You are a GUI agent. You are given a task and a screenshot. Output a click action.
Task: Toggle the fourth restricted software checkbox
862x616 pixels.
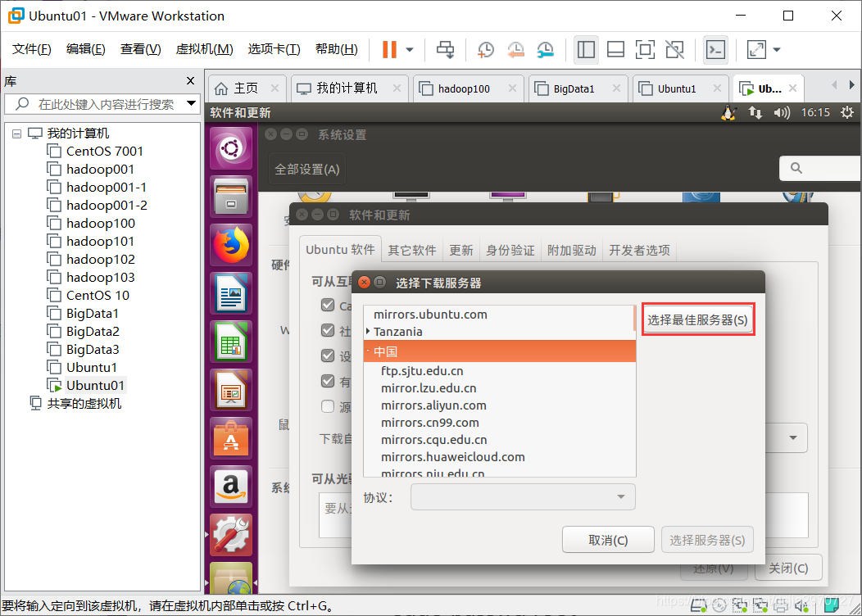coord(328,381)
